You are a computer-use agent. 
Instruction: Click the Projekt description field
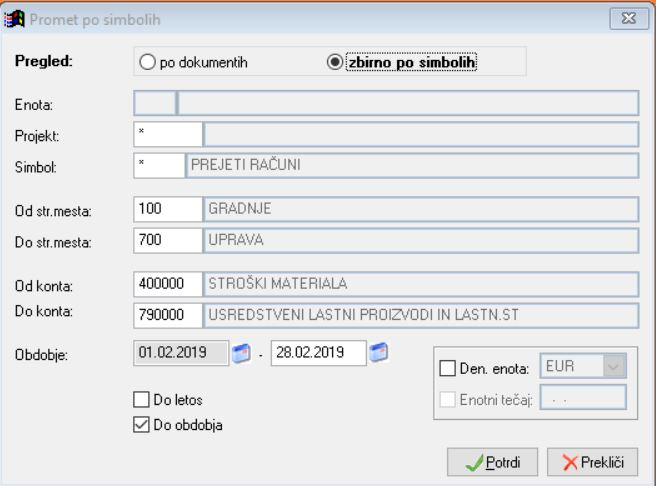(421, 134)
